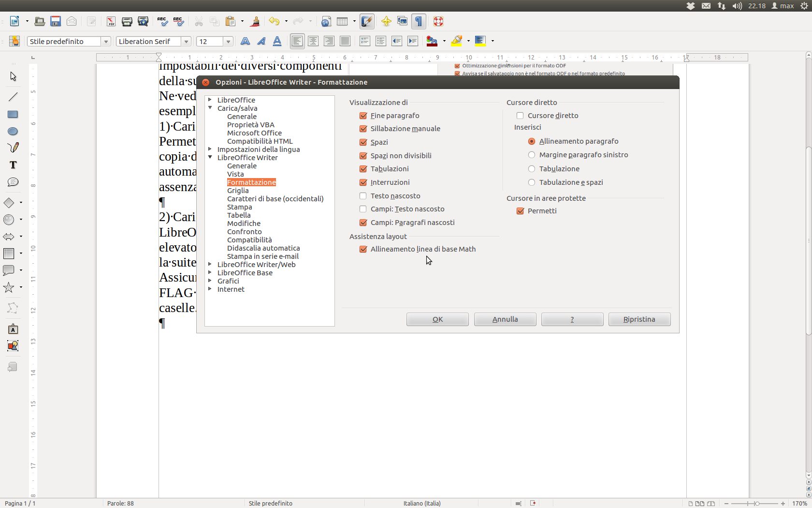
Task: Open the system volume indicator
Action: 737,6
